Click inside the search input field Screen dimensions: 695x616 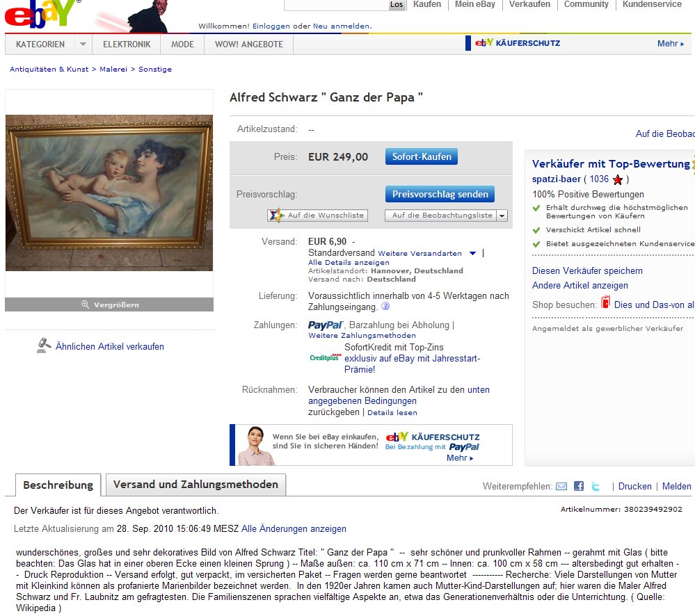click(335, 5)
